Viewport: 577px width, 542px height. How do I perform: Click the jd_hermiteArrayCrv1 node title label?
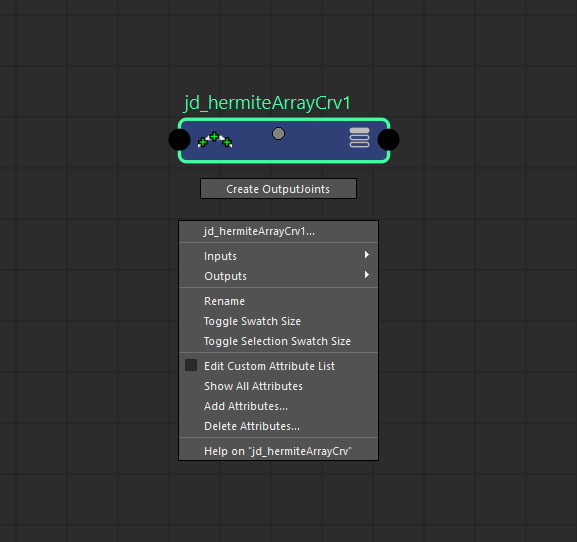click(267, 103)
